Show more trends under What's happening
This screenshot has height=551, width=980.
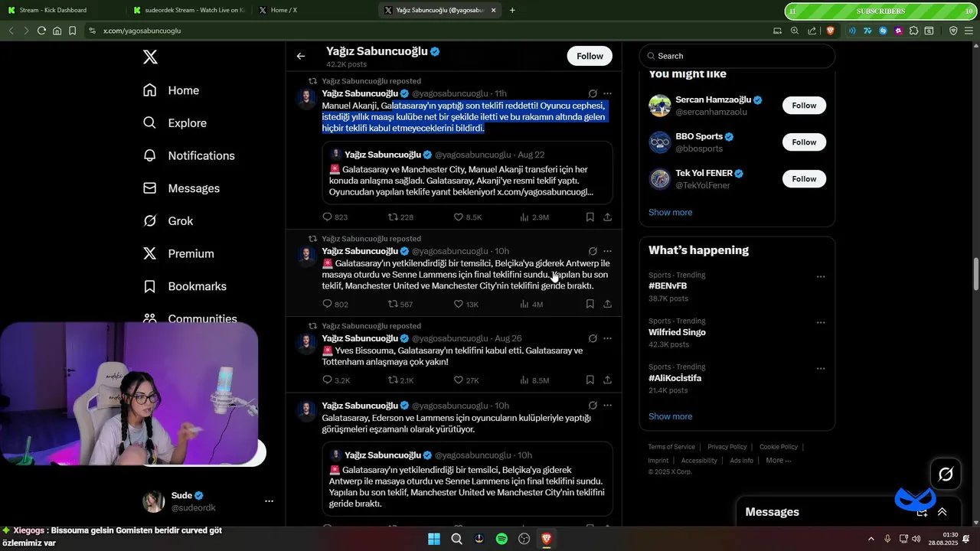(670, 416)
